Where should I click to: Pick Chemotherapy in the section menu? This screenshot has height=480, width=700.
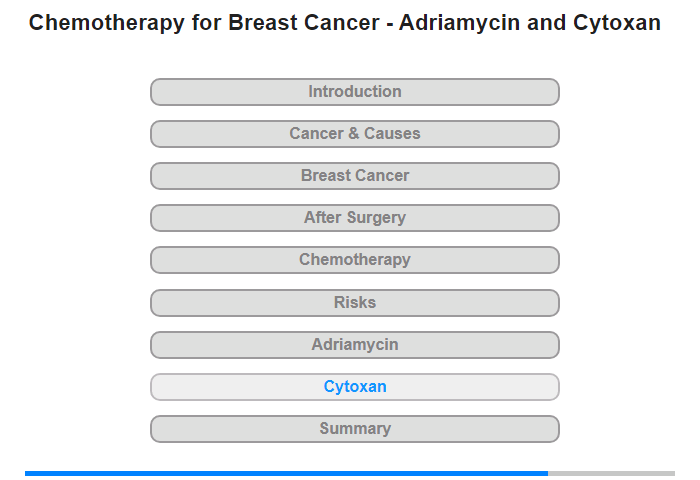(355, 260)
